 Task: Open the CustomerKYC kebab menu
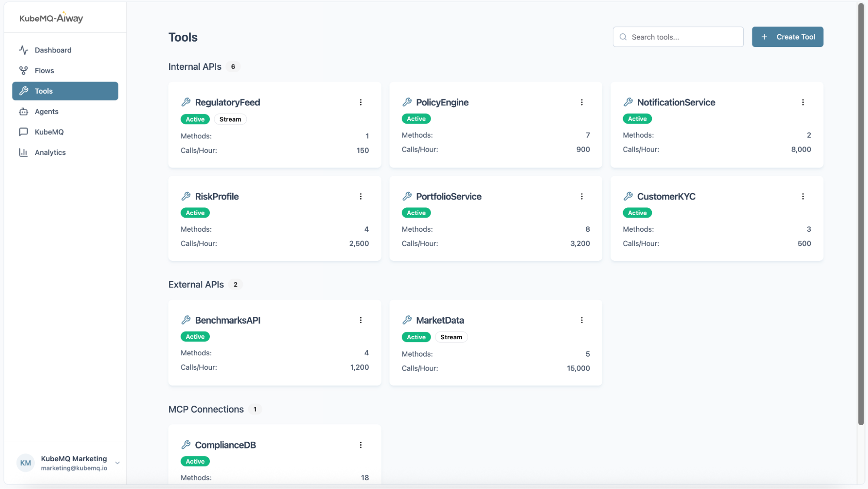click(x=802, y=197)
